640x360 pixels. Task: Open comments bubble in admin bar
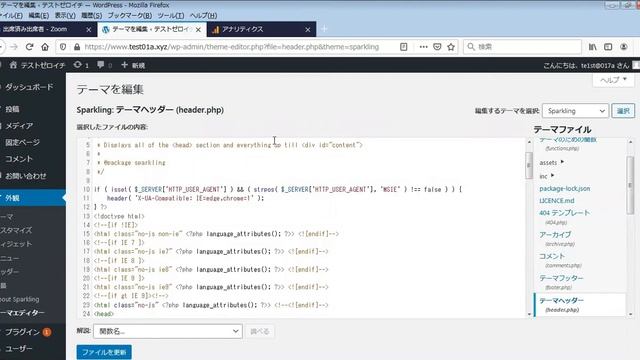(104, 65)
